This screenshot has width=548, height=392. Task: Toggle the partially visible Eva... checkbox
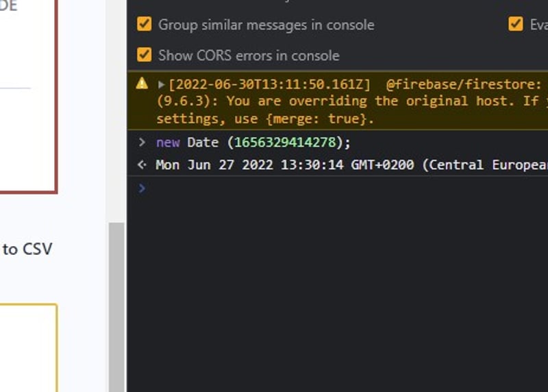click(x=516, y=25)
